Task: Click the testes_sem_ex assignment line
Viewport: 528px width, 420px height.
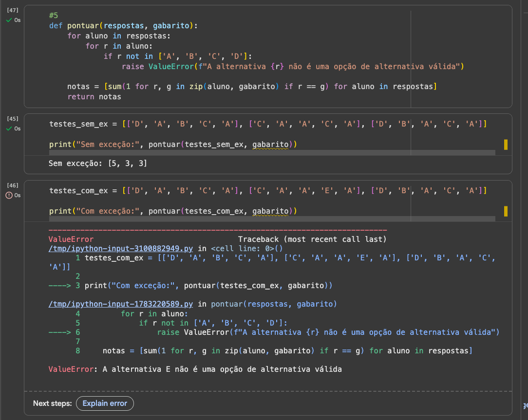Action: pyautogui.click(x=267, y=124)
